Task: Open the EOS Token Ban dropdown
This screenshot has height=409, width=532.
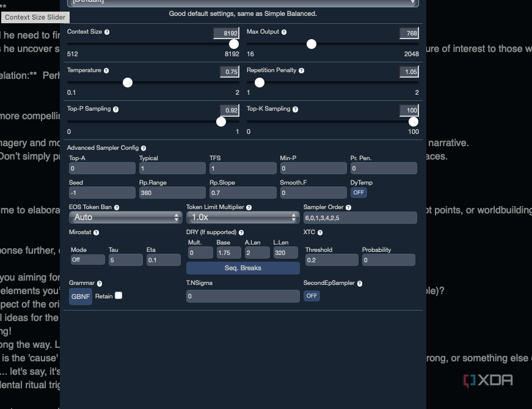Action: pyautogui.click(x=126, y=218)
